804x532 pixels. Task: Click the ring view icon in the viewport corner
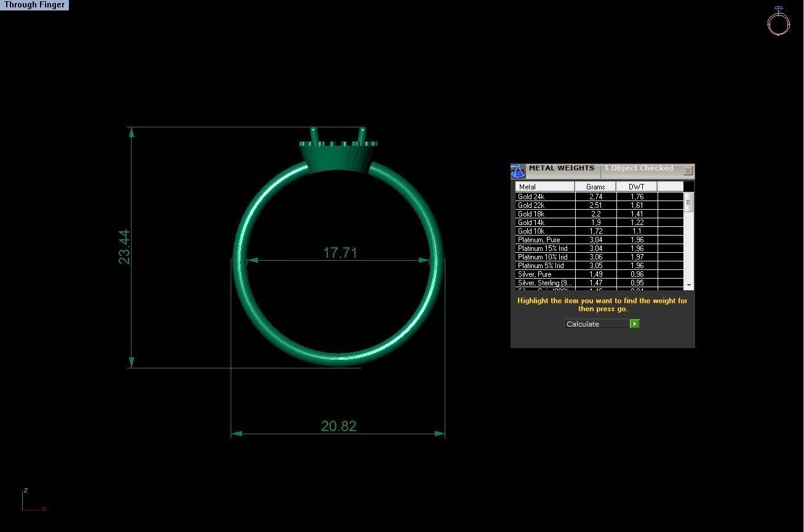pos(778,21)
